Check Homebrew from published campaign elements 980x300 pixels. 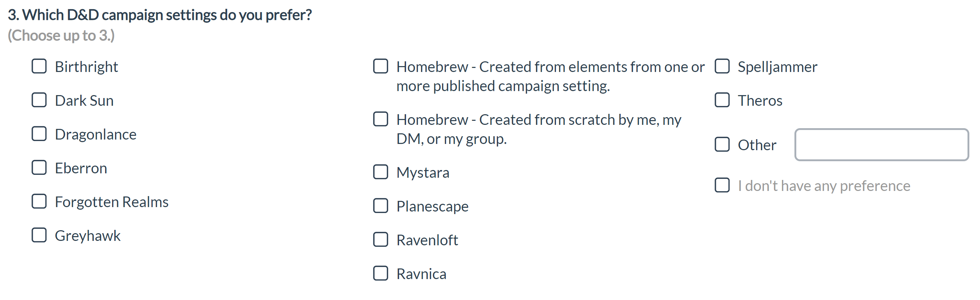[x=380, y=66]
